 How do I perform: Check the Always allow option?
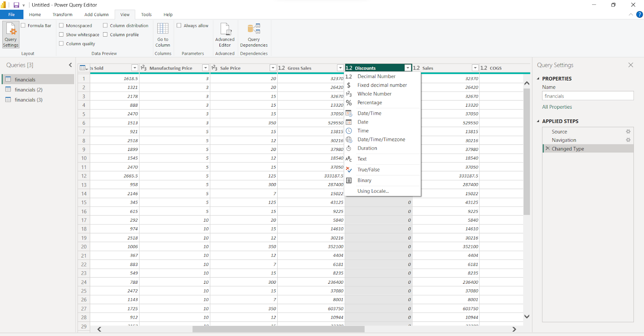coord(179,25)
